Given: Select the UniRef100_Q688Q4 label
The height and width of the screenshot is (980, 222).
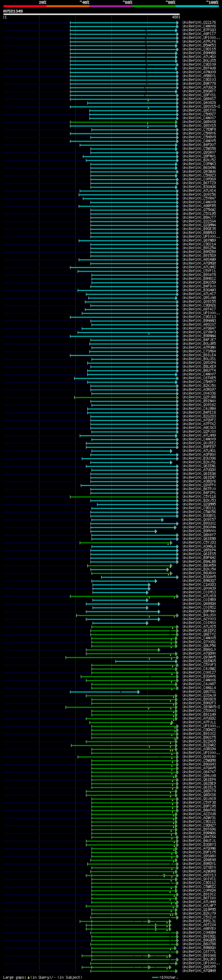Looking at the screenshot, I should pos(199,604).
